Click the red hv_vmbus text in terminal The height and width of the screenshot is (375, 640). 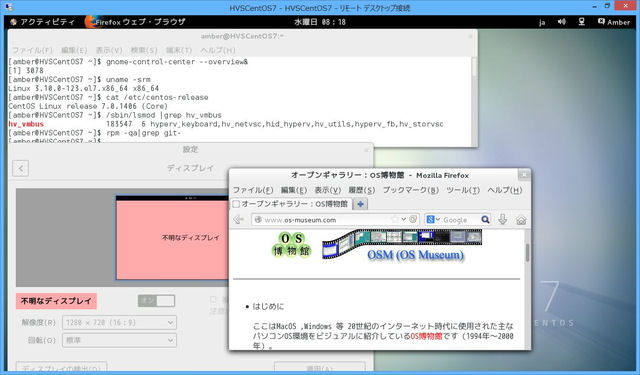26,124
